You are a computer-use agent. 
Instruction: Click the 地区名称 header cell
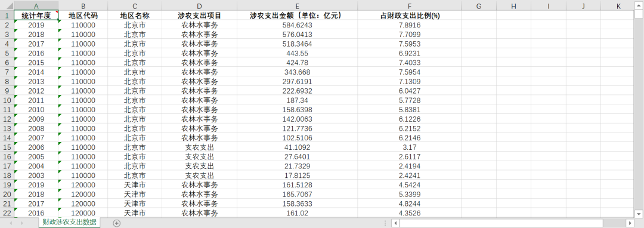[135, 16]
